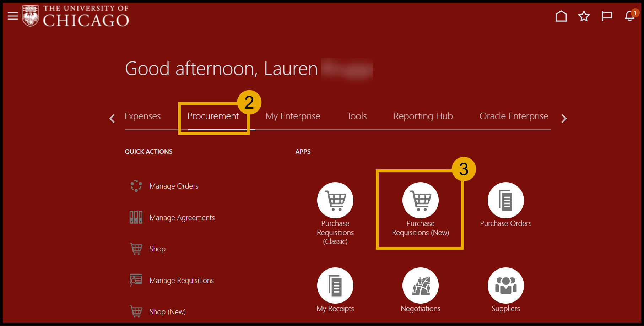Click the Manage Orders link
The image size is (644, 326).
click(174, 186)
